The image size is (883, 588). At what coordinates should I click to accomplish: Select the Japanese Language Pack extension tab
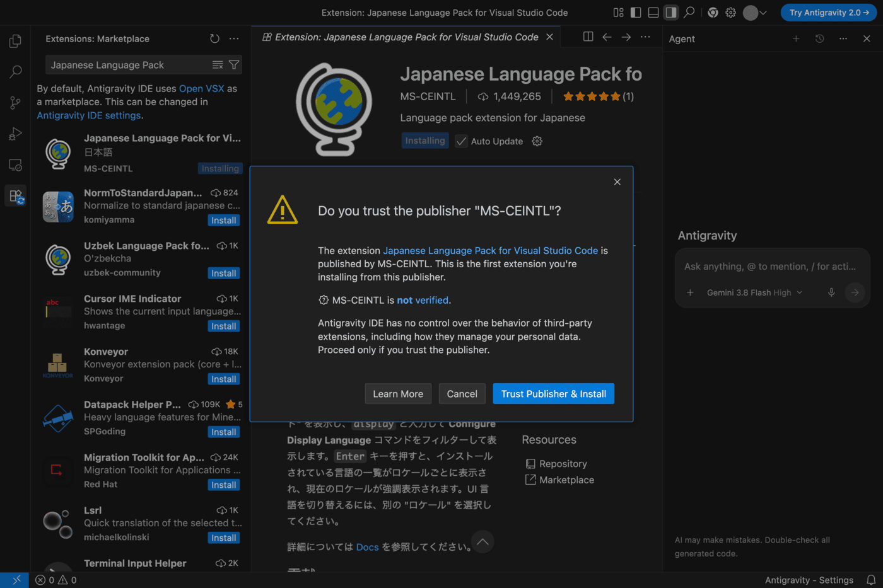tap(407, 37)
